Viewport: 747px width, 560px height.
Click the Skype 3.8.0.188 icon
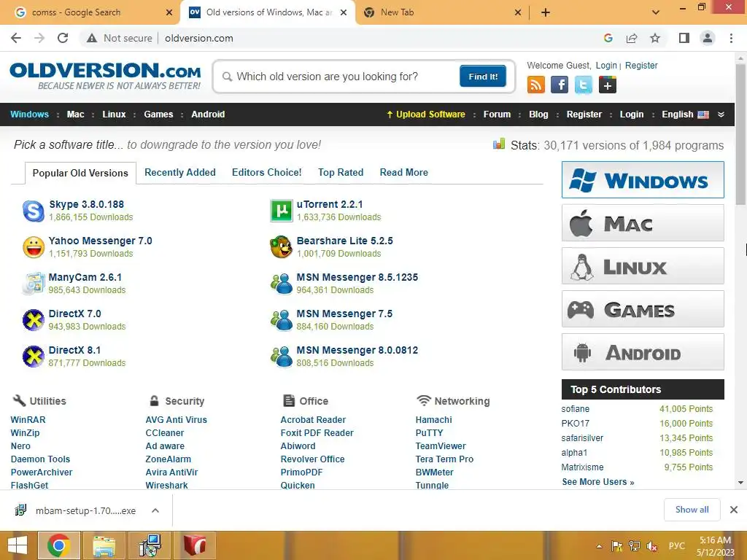(34, 211)
